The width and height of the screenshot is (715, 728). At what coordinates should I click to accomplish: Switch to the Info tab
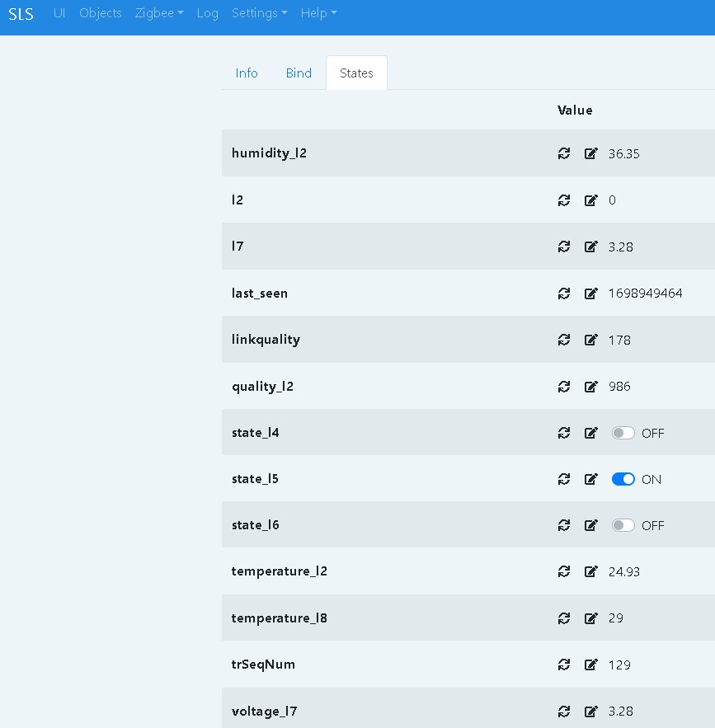[x=247, y=73]
